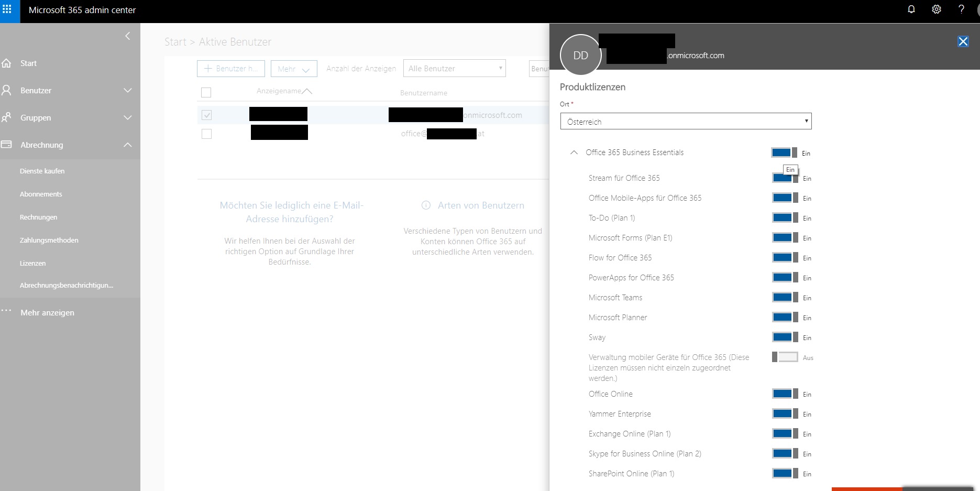The image size is (980, 491).
Task: Open Lizenzen in sidebar
Action: pos(33,263)
